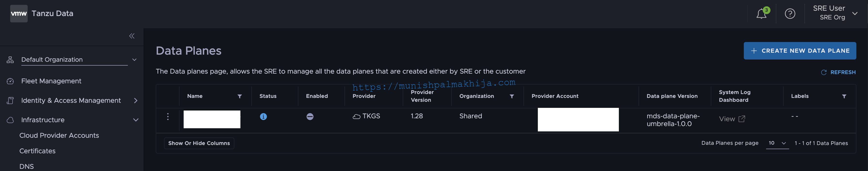The width and height of the screenshot is (868, 171).
Task: Click the Organization column filter icon
Action: pyautogui.click(x=511, y=96)
